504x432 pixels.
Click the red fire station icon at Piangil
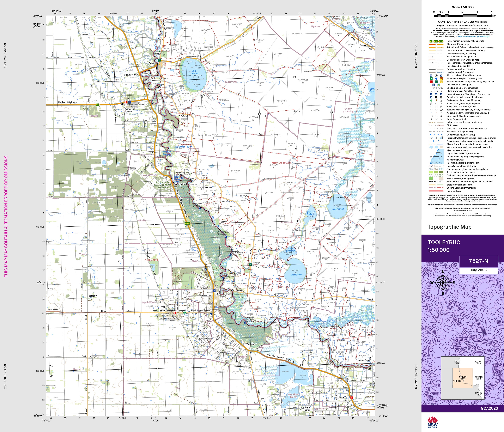click(x=126, y=102)
